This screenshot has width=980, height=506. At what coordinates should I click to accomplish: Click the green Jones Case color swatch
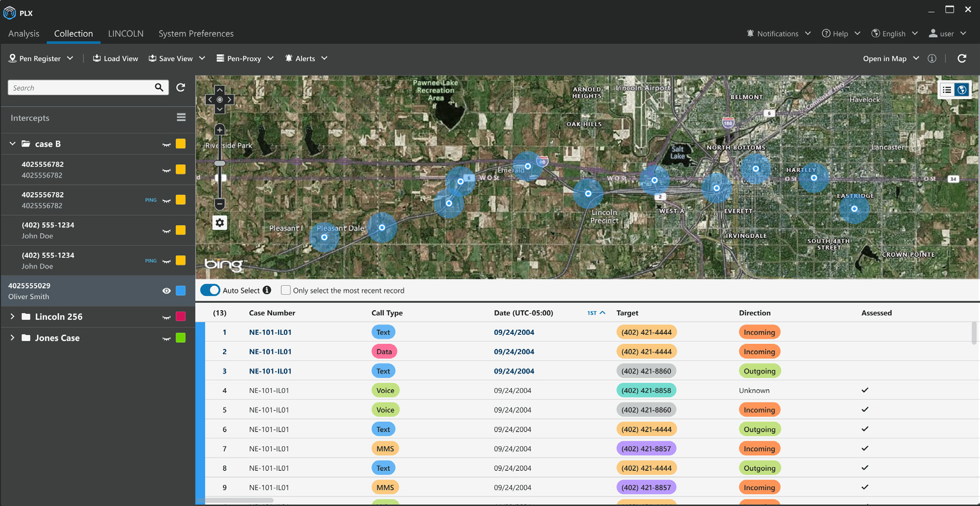pyautogui.click(x=180, y=338)
